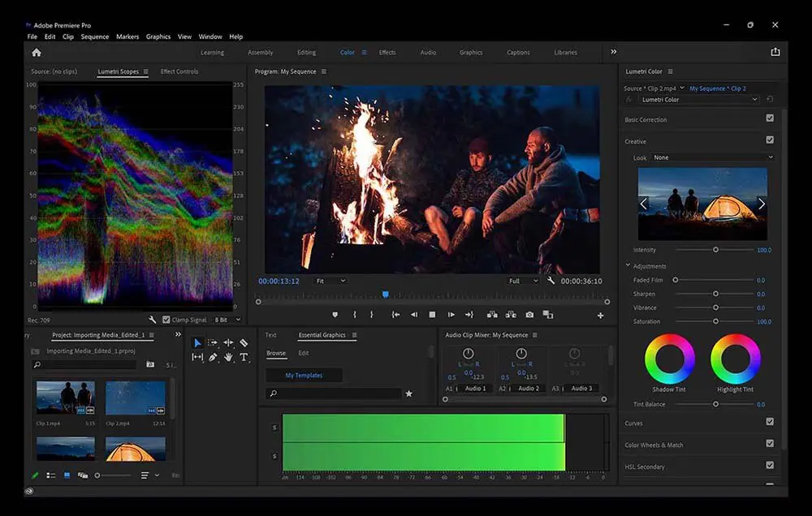Select the Slip tool
812x516 pixels.
point(197,357)
